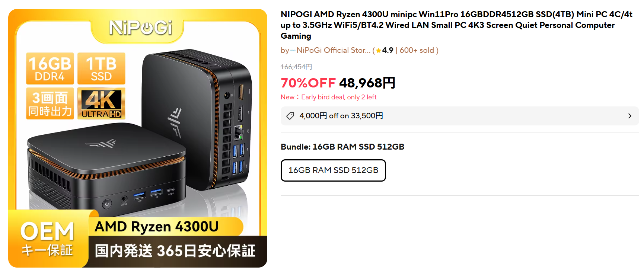Click the NiPoGi store logo icon
The image size is (644, 278).
tap(293, 50)
